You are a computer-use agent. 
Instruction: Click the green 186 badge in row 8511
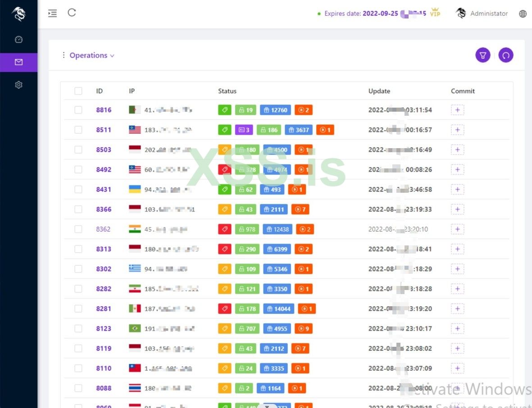tap(269, 130)
